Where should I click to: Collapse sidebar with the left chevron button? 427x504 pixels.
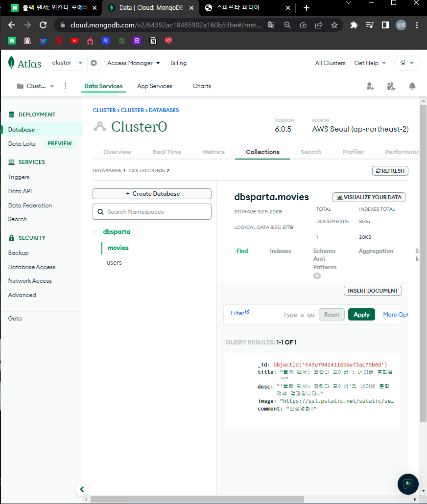[82, 489]
